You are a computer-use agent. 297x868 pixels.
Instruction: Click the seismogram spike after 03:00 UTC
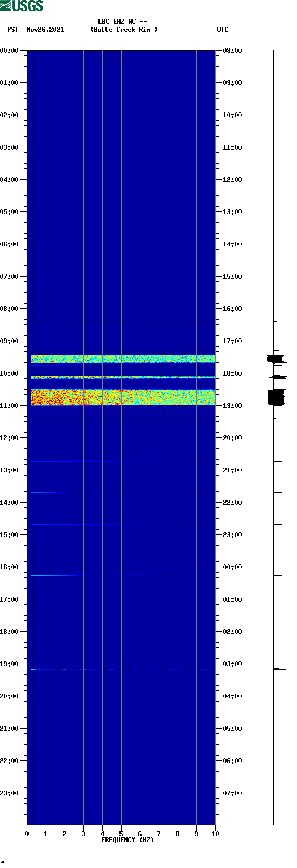coord(278,669)
